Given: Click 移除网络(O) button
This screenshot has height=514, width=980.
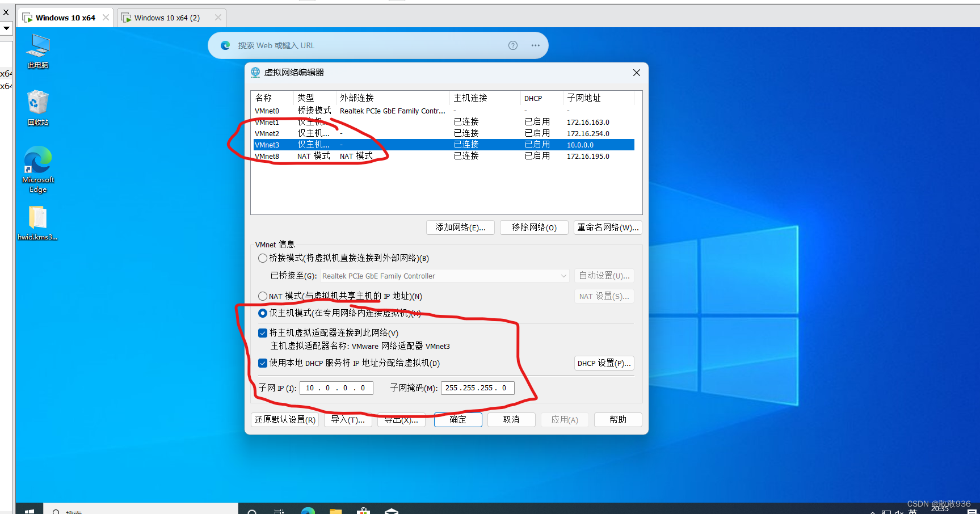Looking at the screenshot, I should click(x=534, y=227).
